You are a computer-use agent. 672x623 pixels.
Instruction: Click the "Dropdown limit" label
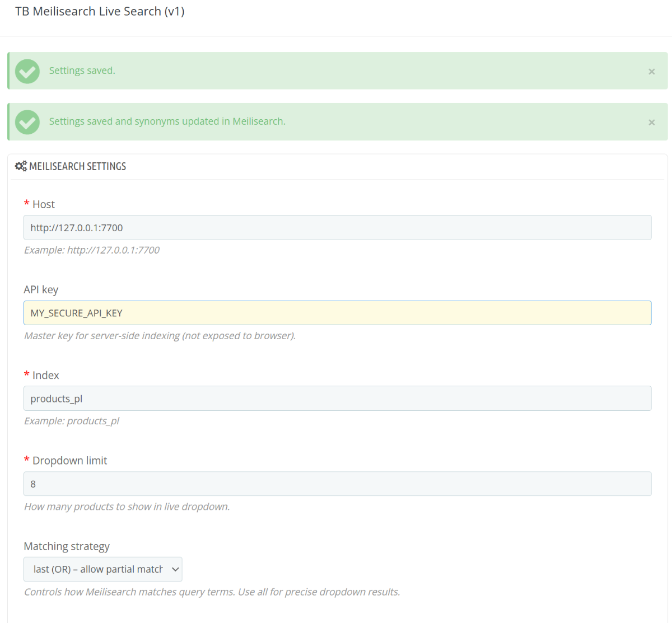(69, 461)
